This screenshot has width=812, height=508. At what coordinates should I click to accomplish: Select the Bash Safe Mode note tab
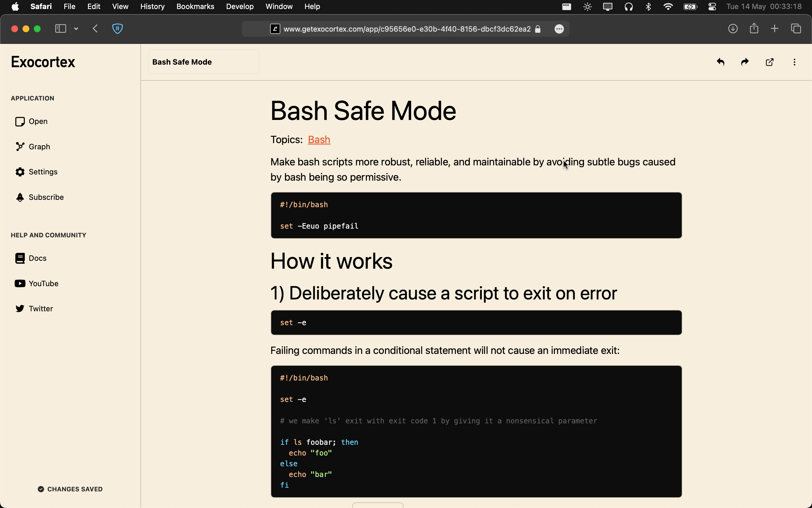point(204,62)
